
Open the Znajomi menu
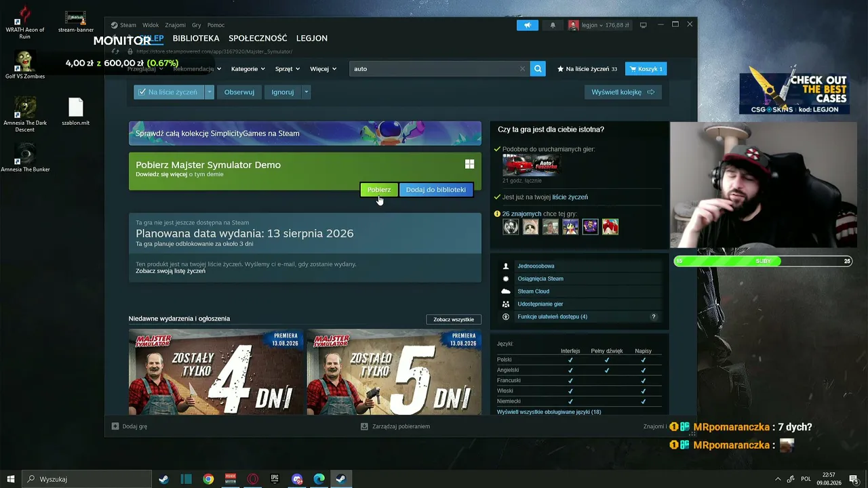click(175, 25)
